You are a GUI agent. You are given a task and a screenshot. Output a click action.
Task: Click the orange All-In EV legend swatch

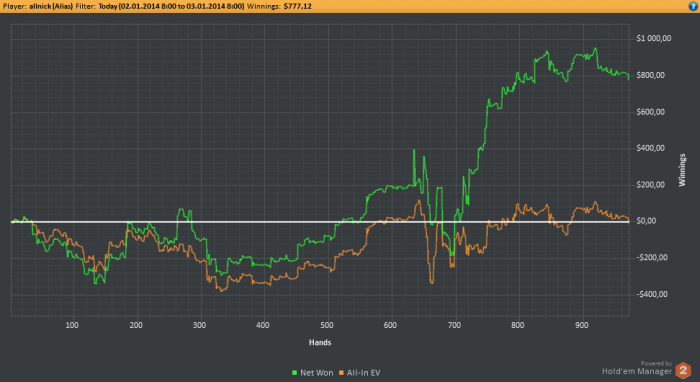[x=342, y=373]
